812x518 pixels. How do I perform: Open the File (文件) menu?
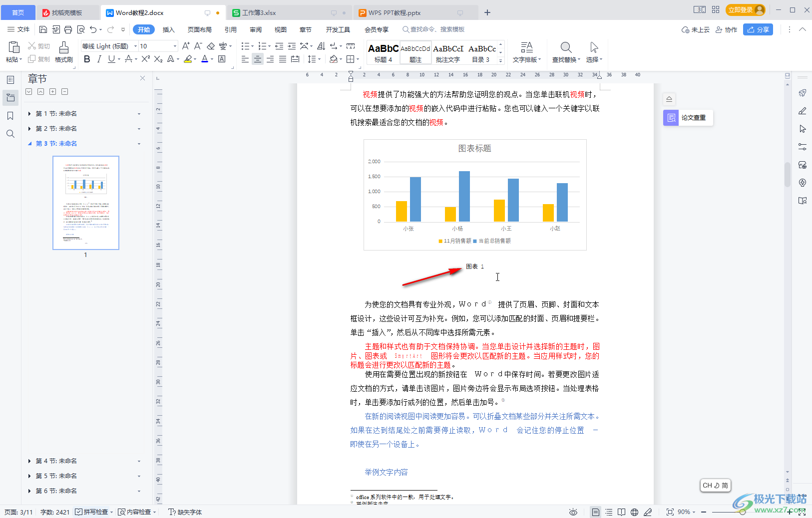[19, 29]
